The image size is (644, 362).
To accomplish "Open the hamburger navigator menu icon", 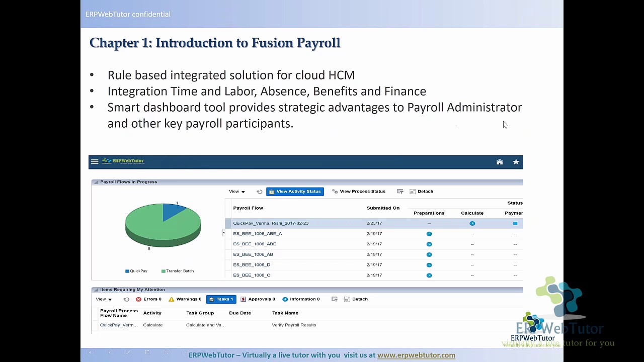I will 95,162.
